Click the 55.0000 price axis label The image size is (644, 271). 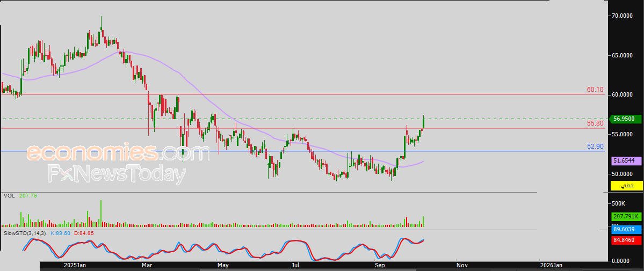622,134
